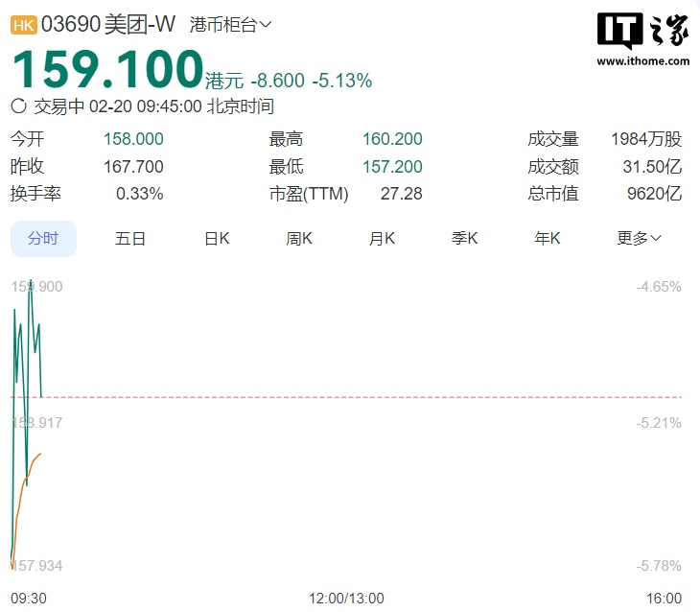Switch to the 五日 five-day chart tab
This screenshot has width=700, height=612.
[129, 239]
